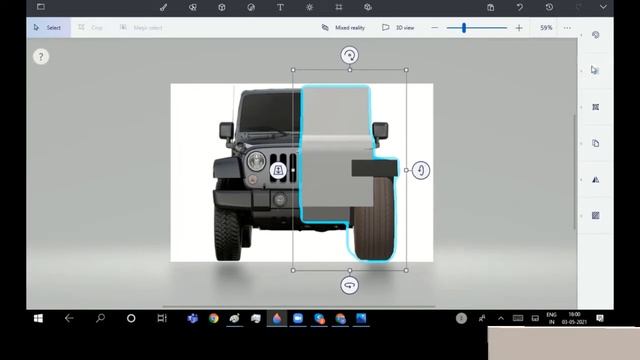
Task: Open the 3D shapes tool
Action: point(222,7)
